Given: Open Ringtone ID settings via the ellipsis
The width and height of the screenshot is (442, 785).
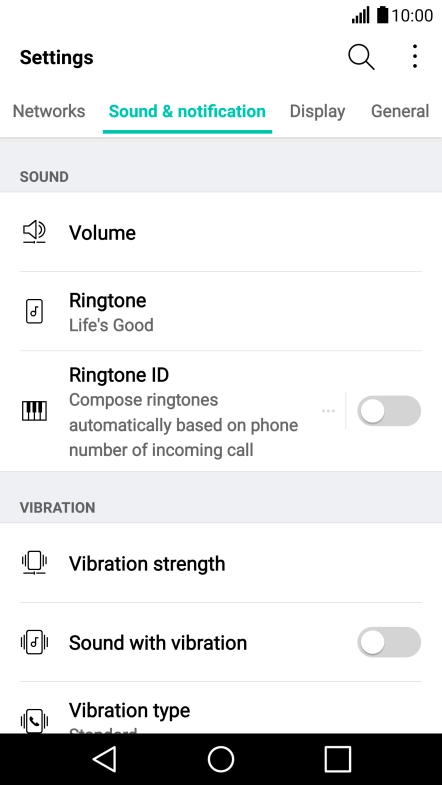Looking at the screenshot, I should point(328,411).
